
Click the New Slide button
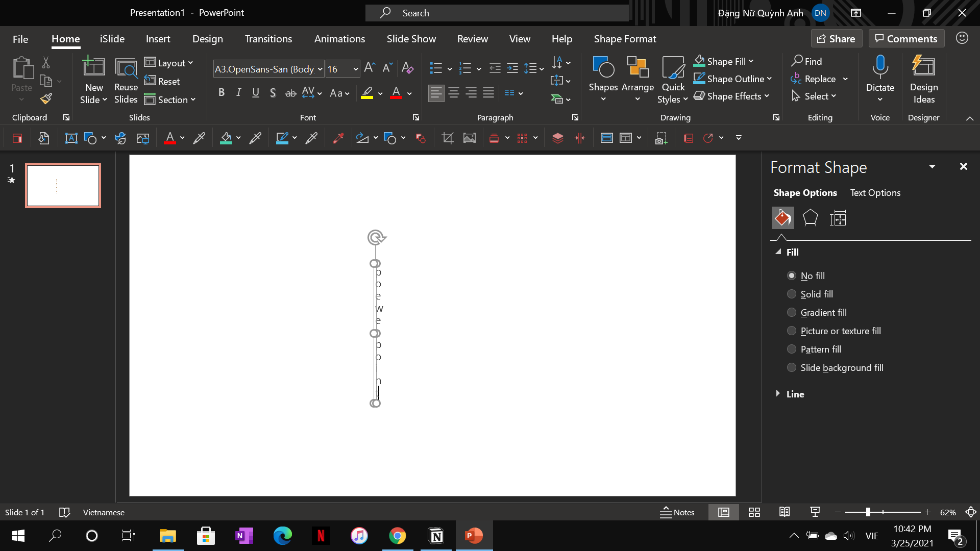(94, 79)
